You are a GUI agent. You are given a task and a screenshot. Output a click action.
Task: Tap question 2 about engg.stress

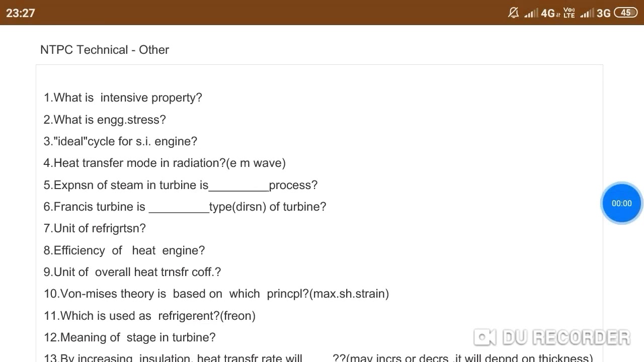105,120
